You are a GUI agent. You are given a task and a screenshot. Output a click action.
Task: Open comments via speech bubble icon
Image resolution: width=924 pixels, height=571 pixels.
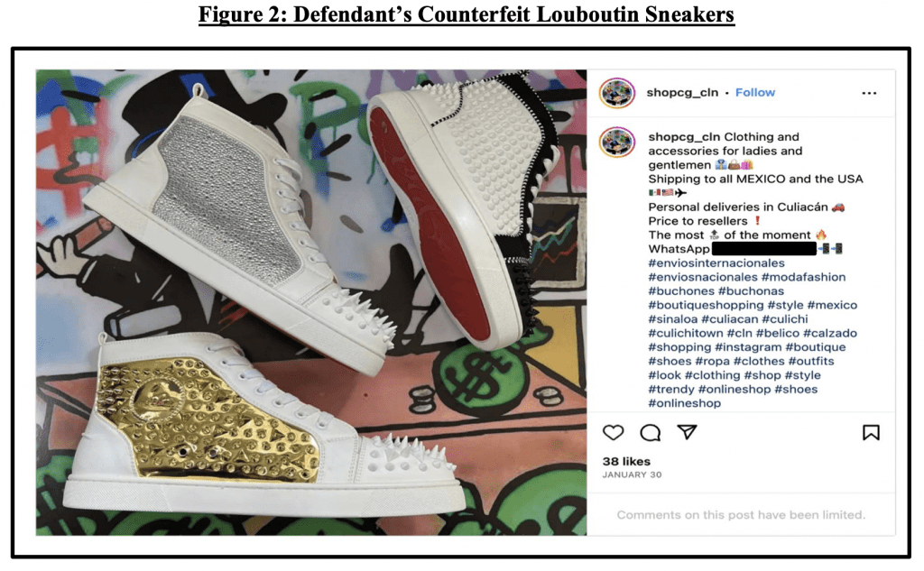(650, 432)
